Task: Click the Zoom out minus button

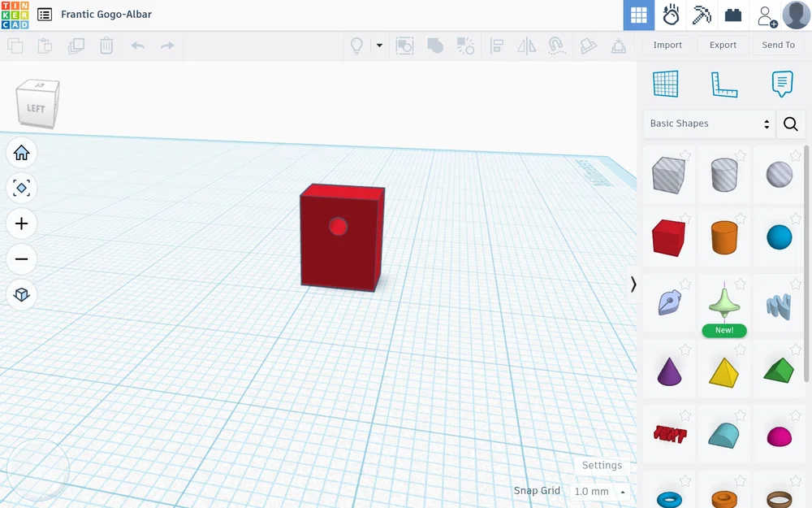Action: [x=22, y=258]
